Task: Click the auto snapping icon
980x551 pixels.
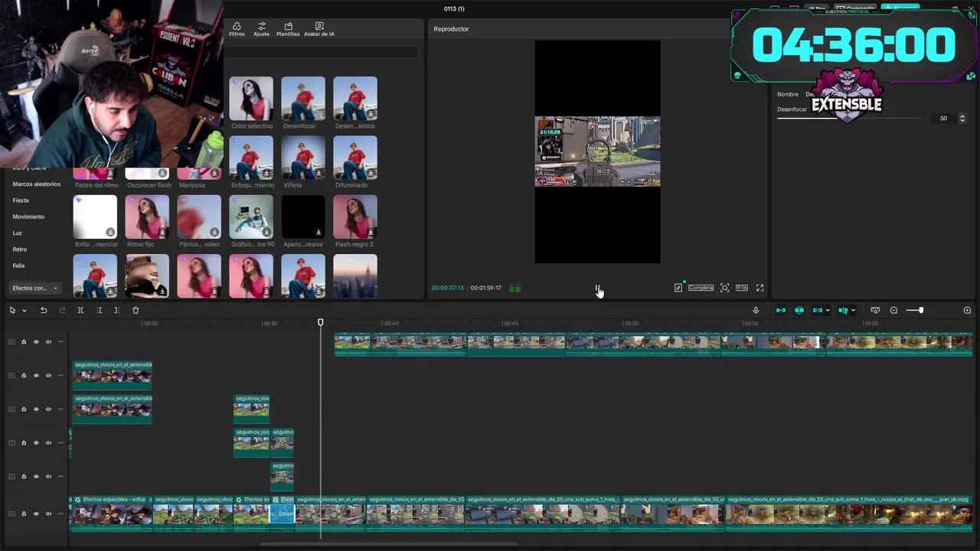Action: 799,310
